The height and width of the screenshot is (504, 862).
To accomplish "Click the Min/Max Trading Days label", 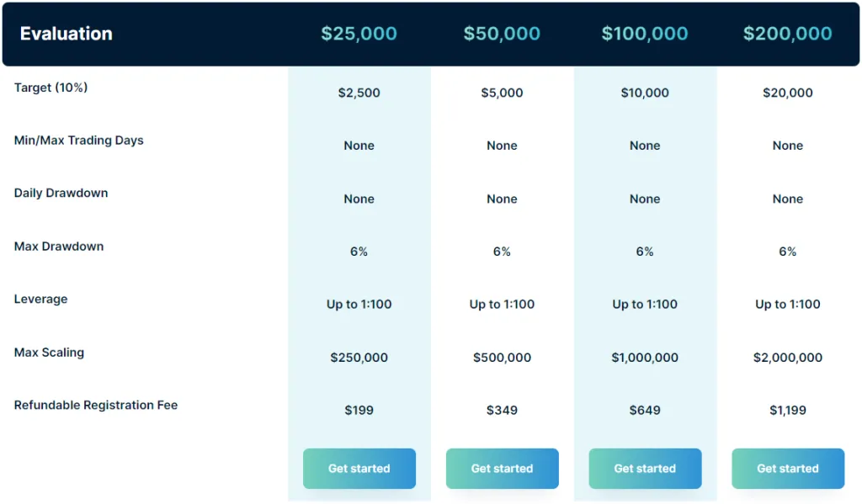I will tap(78, 141).
